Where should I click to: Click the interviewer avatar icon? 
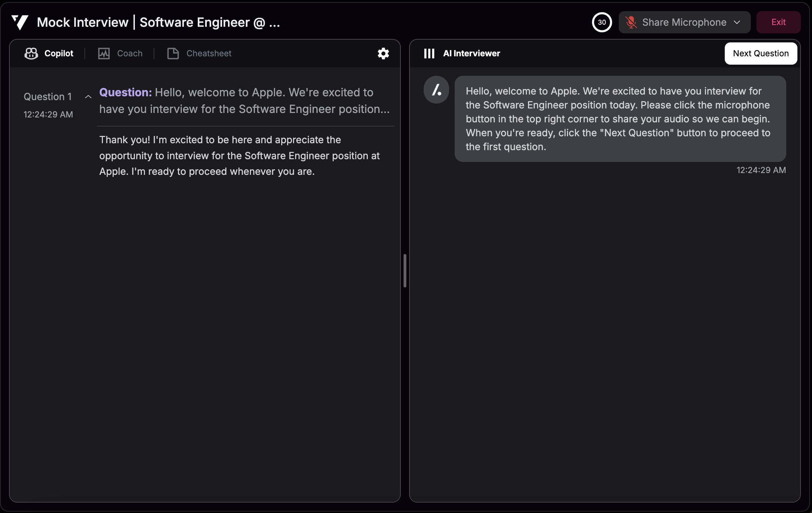pyautogui.click(x=436, y=90)
